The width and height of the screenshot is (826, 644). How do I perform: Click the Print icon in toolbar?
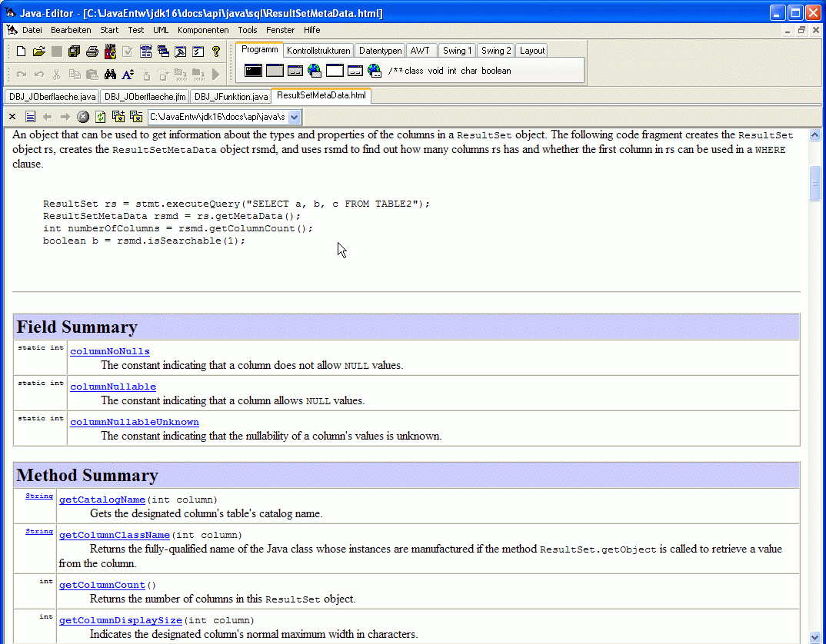92,51
